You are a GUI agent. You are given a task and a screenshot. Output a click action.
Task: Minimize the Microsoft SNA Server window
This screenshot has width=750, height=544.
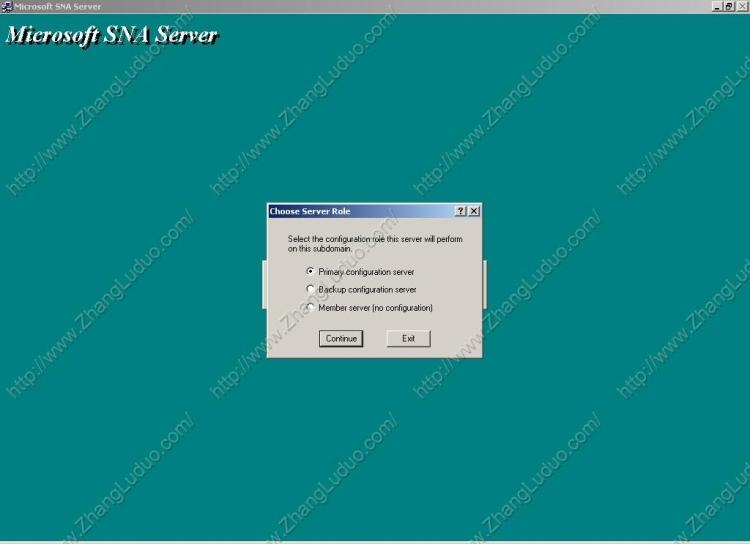pyautogui.click(x=717, y=6)
